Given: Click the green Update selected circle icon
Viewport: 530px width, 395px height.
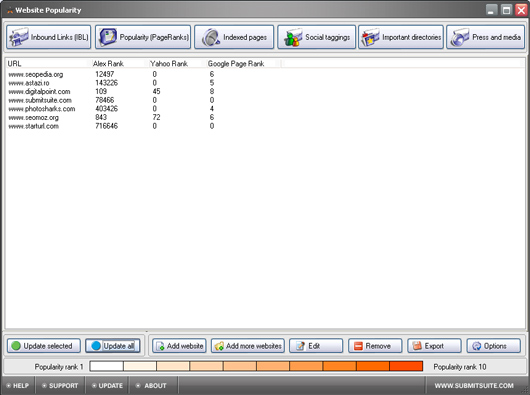Looking at the screenshot, I should click(x=16, y=346).
